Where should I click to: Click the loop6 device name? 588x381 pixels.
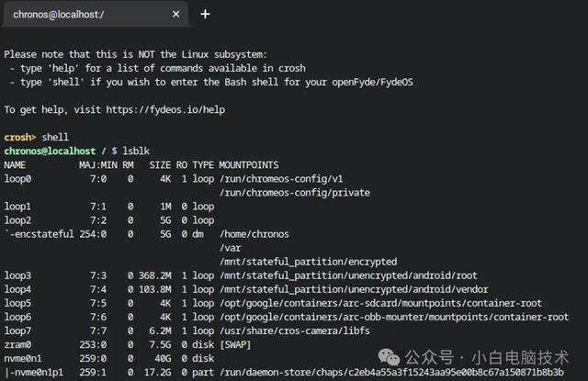17,318
